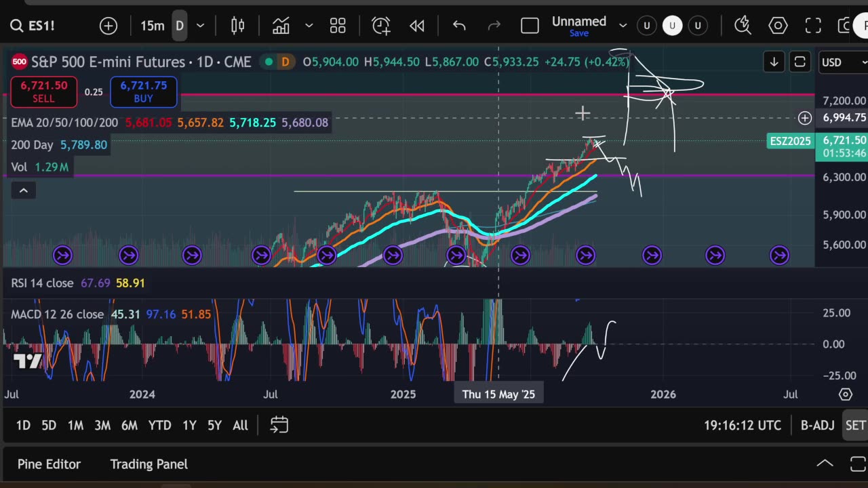868x488 pixels.
Task: Click the plus button on the price scale
Action: (x=805, y=118)
